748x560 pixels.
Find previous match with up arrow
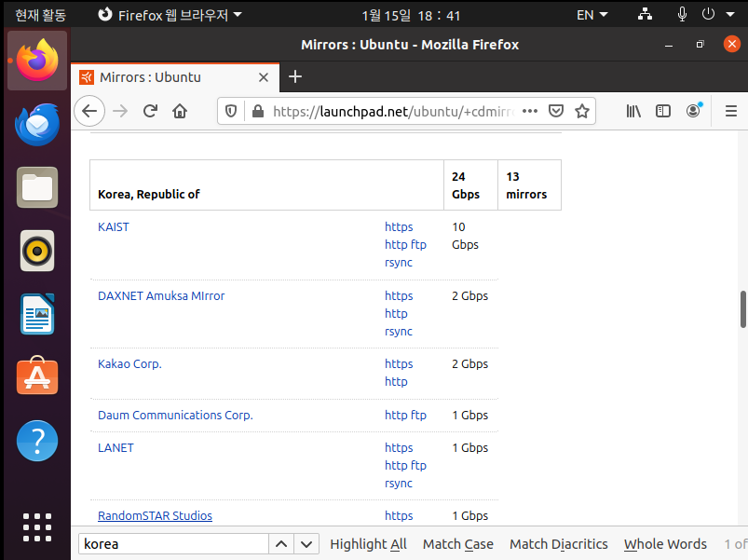click(281, 544)
